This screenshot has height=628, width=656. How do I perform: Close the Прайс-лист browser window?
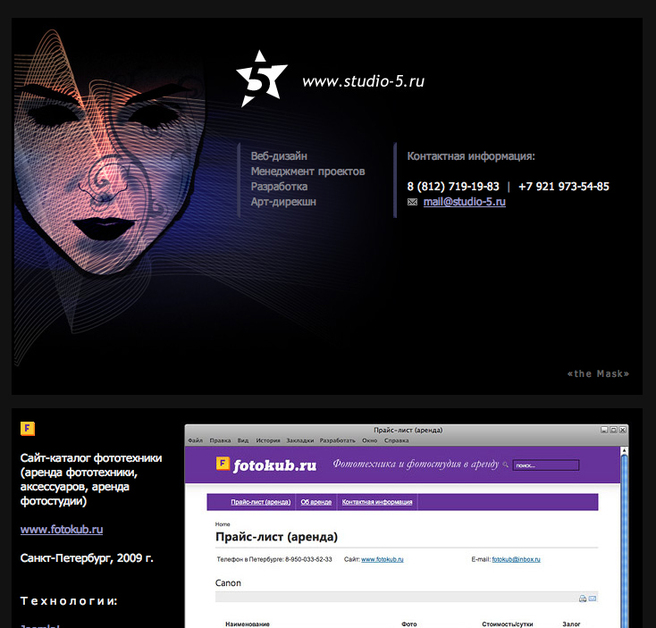point(623,430)
